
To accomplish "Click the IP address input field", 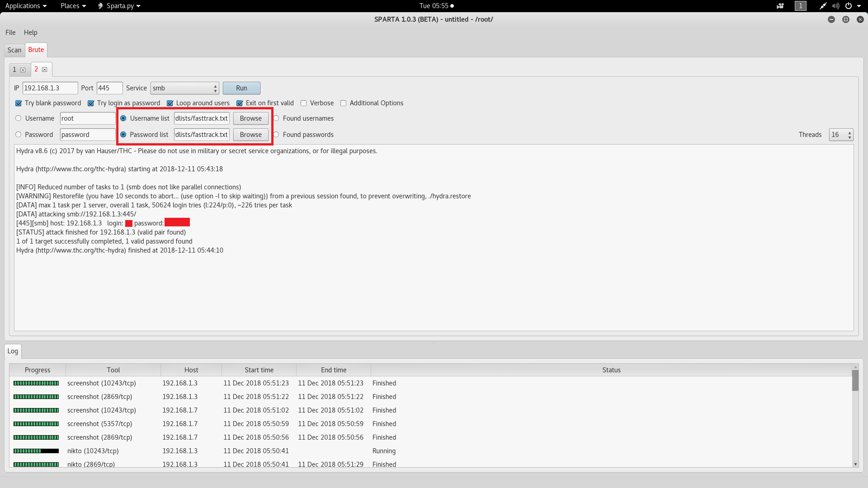I will (50, 88).
